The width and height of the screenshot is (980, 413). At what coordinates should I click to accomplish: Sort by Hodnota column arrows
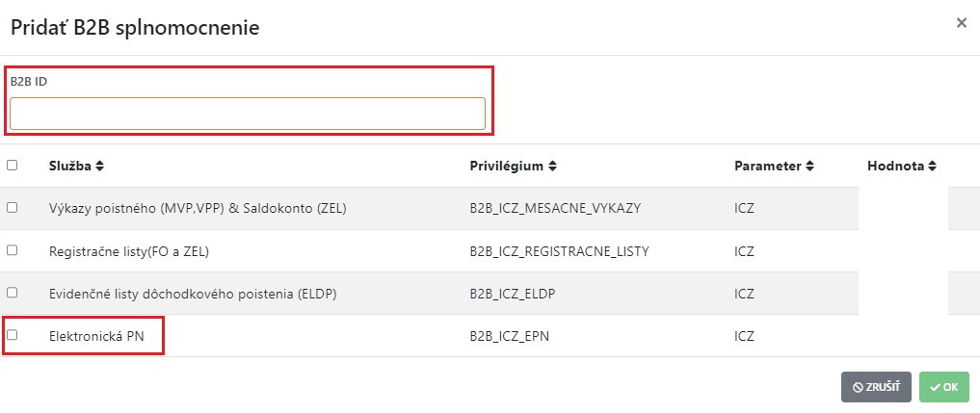(933, 167)
